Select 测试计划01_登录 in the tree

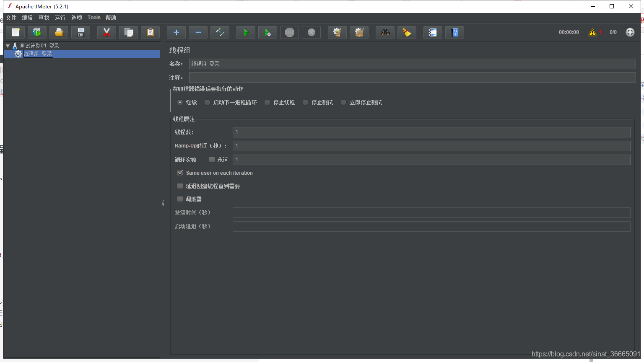40,46
